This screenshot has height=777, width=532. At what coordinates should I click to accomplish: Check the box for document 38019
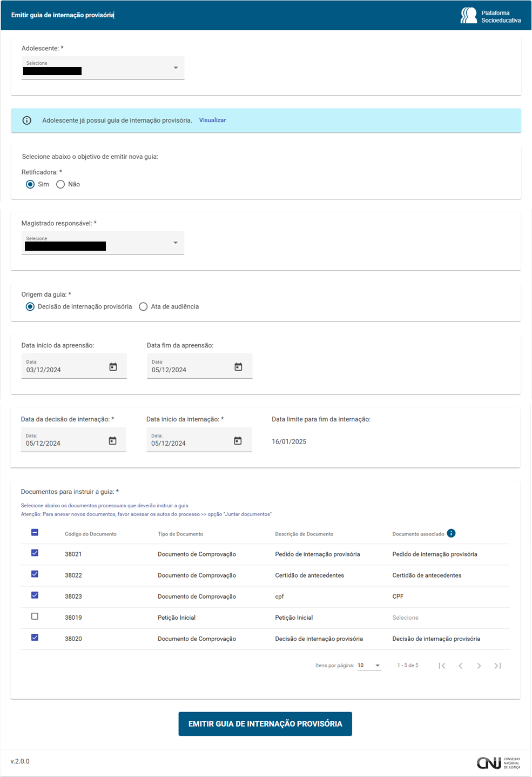[x=35, y=617]
